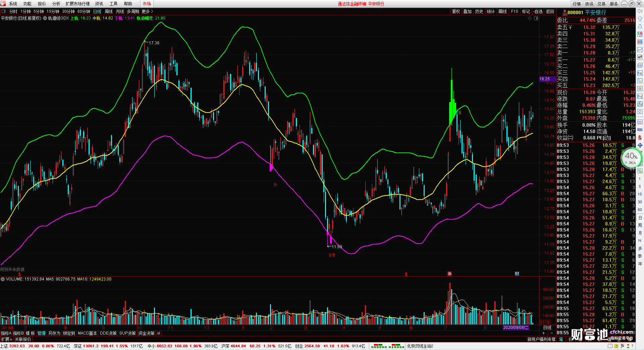Click the tree structure sidebar icon
Viewport: 644px width, 350px height.
coord(640,81)
